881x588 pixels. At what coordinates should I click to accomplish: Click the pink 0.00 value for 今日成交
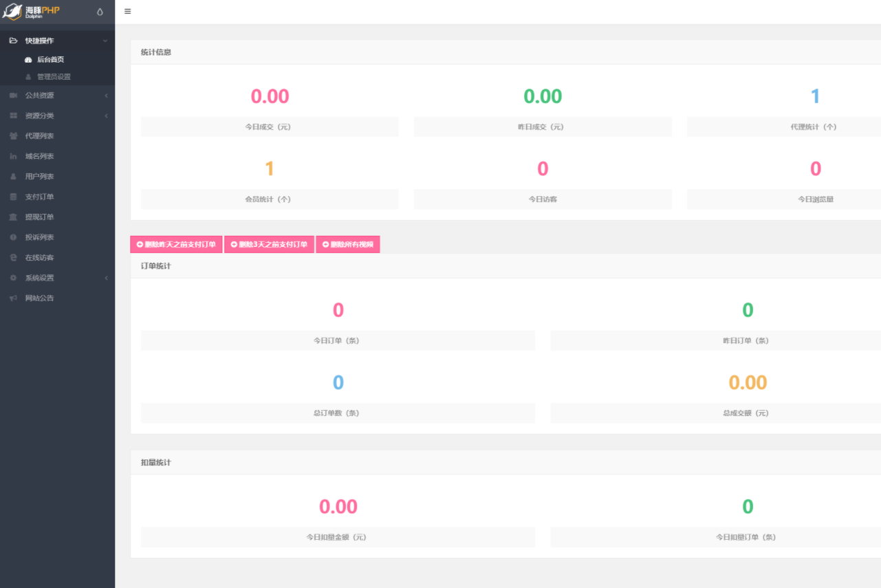270,96
